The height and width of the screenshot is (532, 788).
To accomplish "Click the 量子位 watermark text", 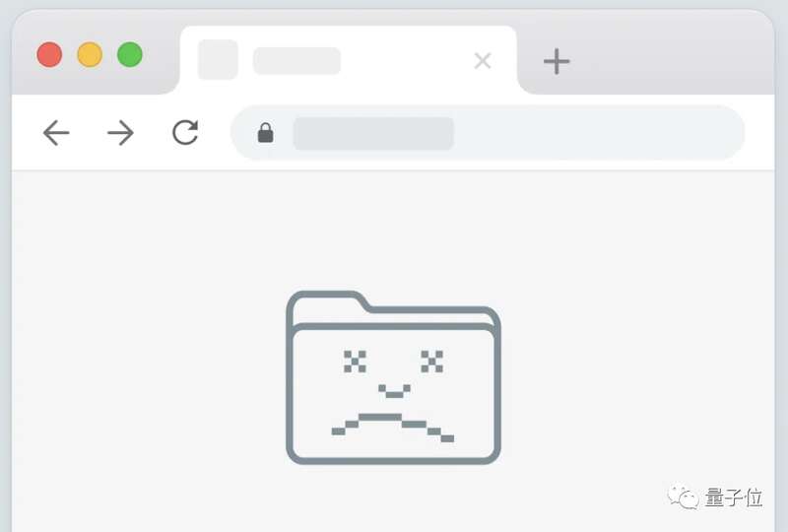I will pyautogui.click(x=734, y=498).
